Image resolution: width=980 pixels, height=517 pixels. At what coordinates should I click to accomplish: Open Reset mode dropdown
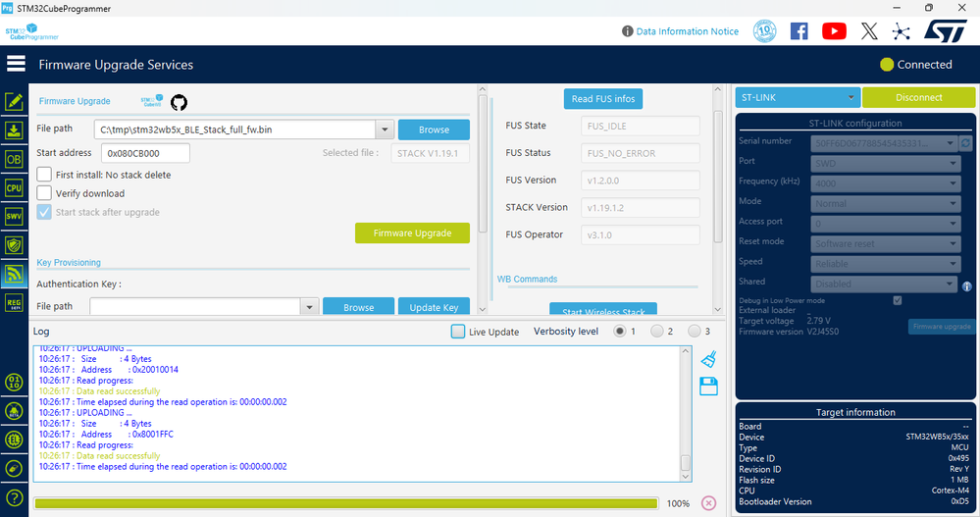[x=885, y=243]
